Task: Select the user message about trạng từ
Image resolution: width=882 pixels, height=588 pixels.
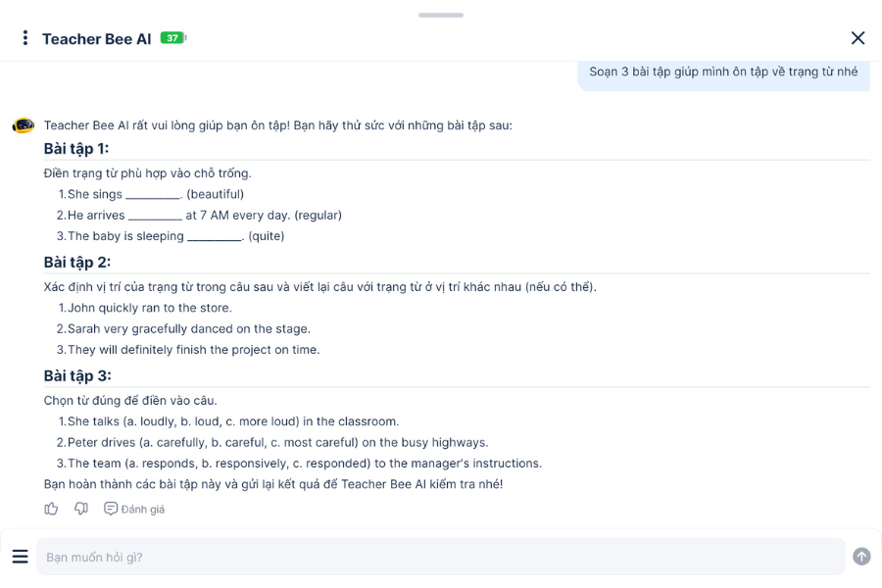Action: (723, 72)
